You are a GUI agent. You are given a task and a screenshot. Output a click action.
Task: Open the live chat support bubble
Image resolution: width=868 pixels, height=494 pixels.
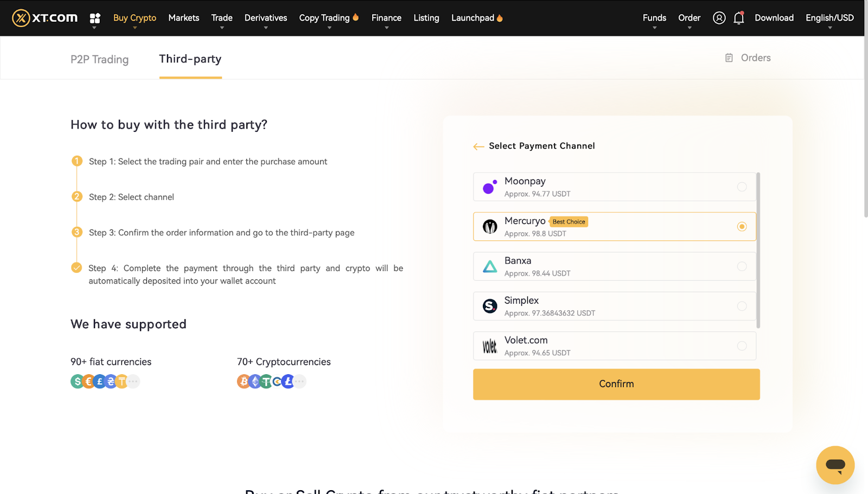point(835,465)
